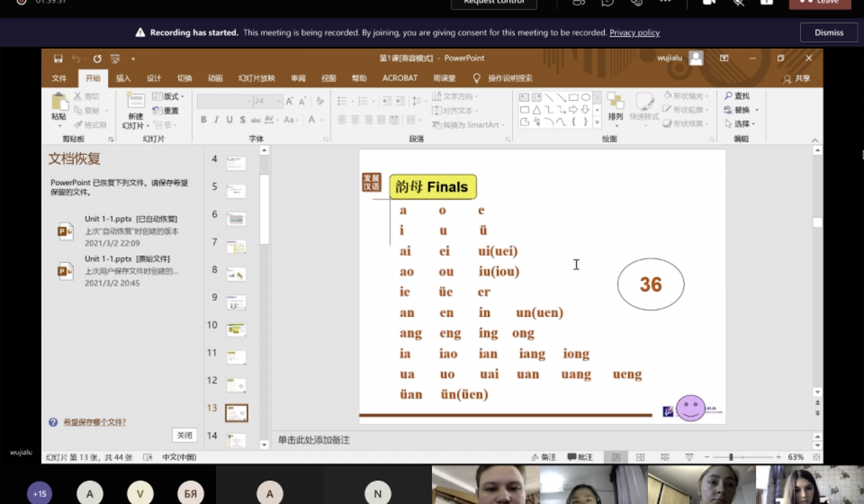Viewport: 864px width, 504px height.
Task: Click the Increase Font Size icon
Action: (x=290, y=102)
